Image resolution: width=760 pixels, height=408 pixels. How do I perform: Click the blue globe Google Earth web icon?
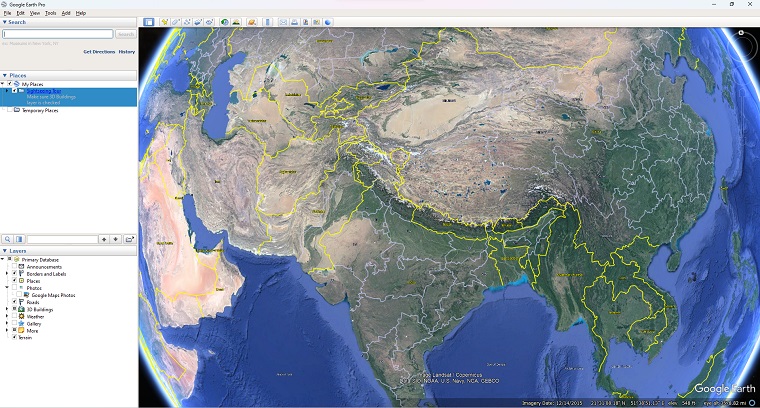328,22
